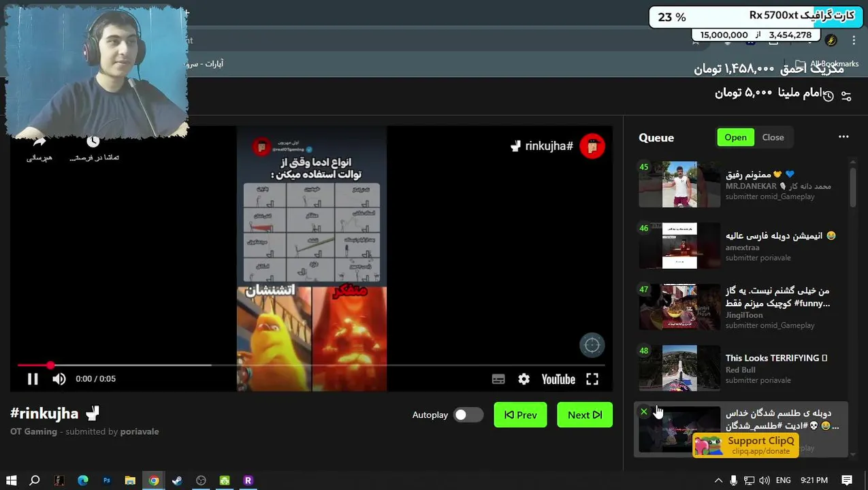
Task: Toggle the Autoplay switch
Action: pos(468,414)
